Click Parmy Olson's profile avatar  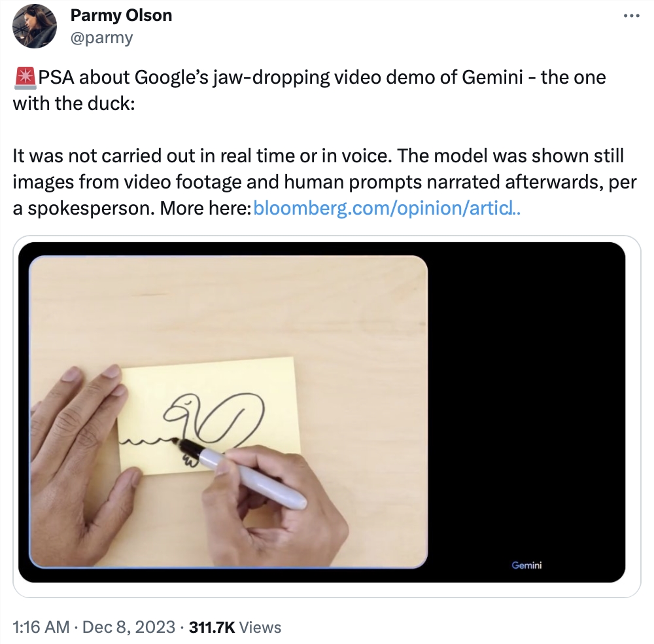click(x=35, y=26)
